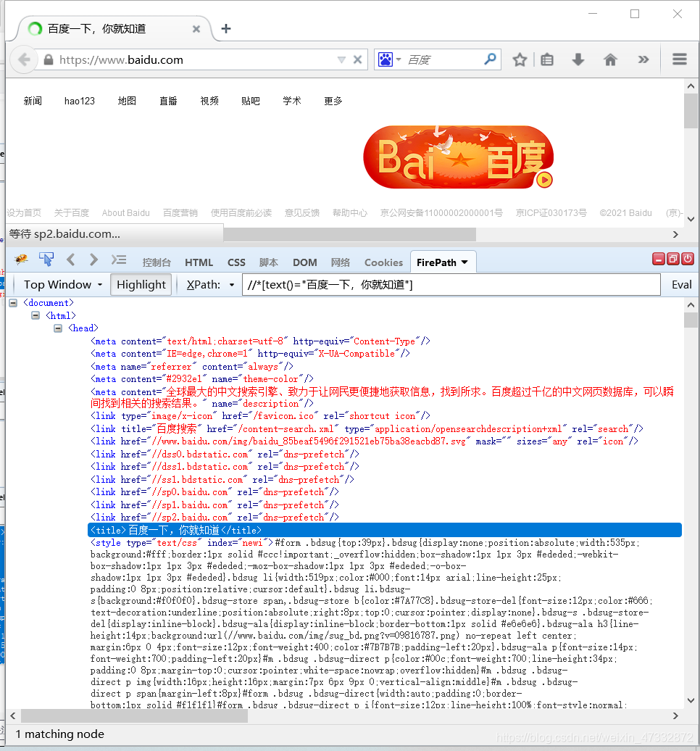Click the search magnifier icon
The image size is (700, 751).
(490, 59)
